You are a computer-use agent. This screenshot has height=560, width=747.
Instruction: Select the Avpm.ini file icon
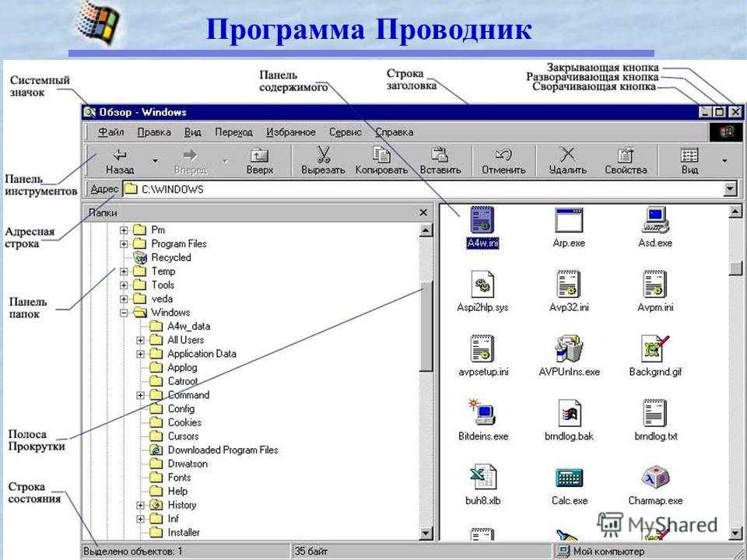coord(655,285)
